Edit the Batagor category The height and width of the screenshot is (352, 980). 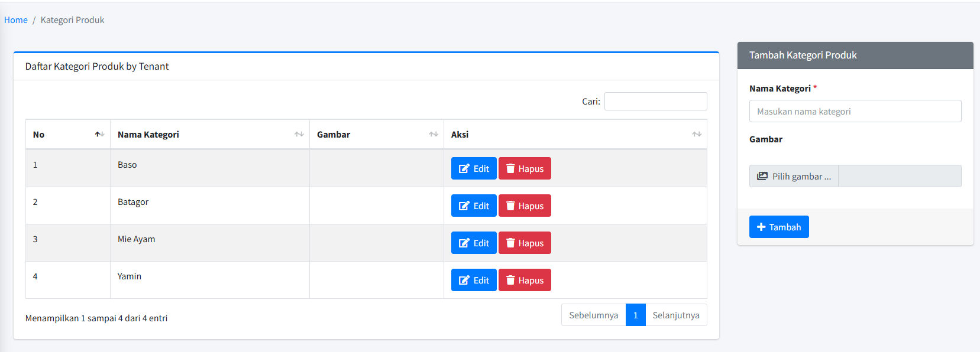pyautogui.click(x=474, y=206)
